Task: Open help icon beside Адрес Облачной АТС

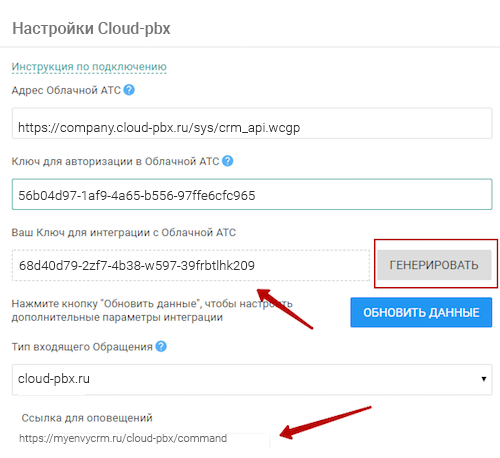Action: [129, 90]
